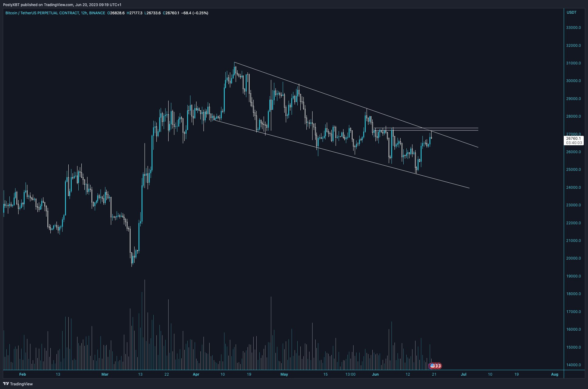Click the 28000.0 price axis label

[573, 116]
